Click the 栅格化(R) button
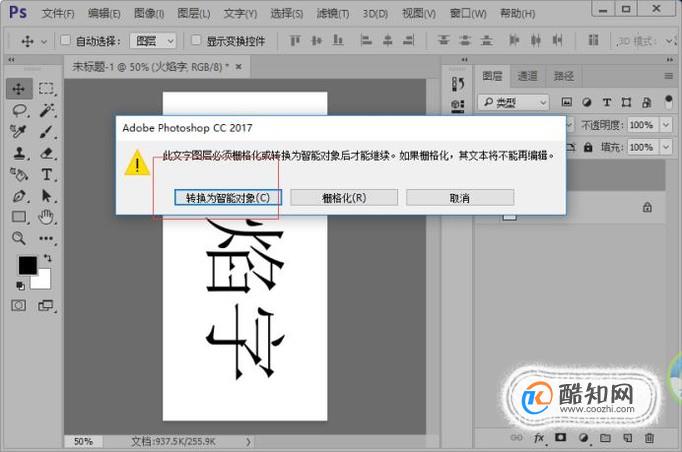 click(x=344, y=198)
